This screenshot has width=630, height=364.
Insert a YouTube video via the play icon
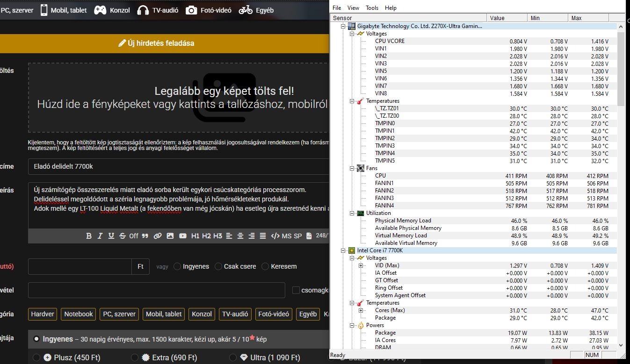click(183, 236)
